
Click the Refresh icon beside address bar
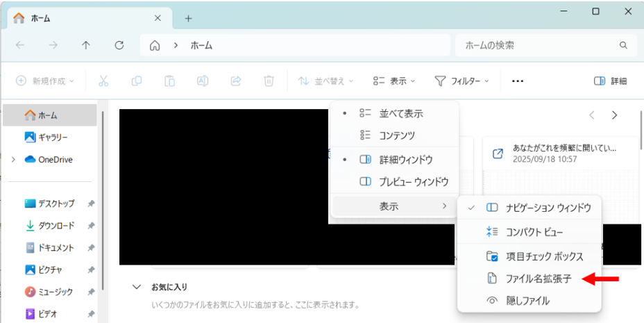(119, 45)
